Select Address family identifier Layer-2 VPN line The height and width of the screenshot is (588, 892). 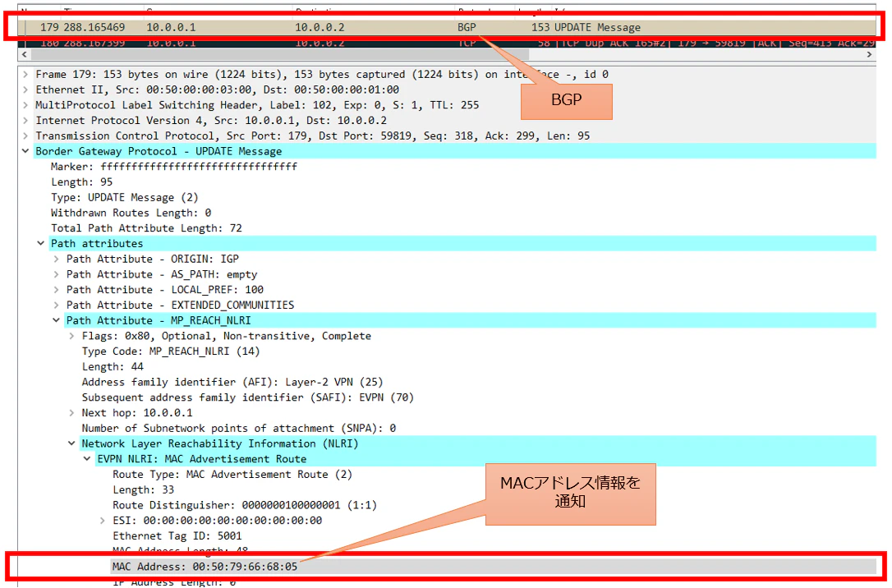coord(232,382)
